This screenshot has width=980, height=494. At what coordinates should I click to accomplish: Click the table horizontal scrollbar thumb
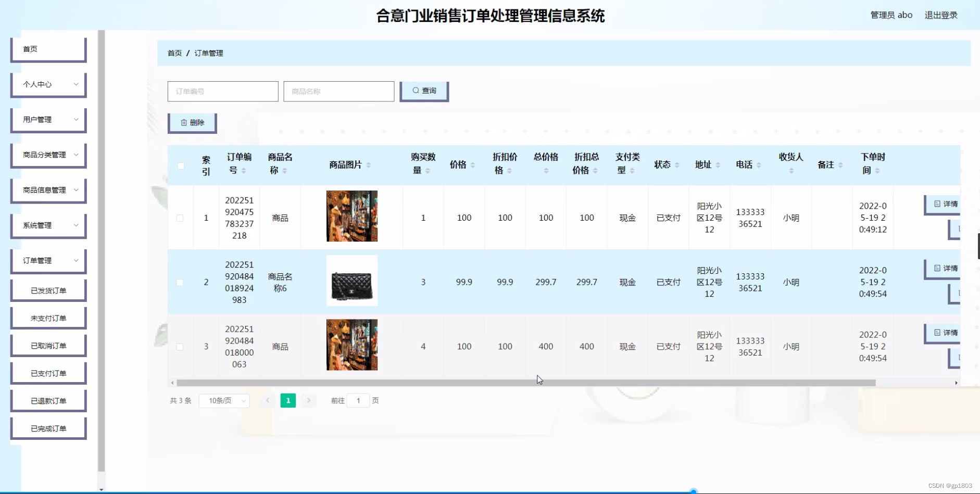click(526, 383)
